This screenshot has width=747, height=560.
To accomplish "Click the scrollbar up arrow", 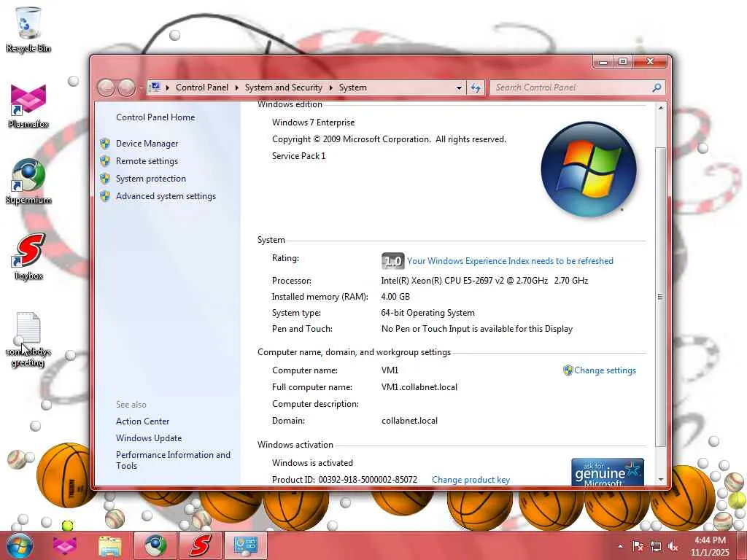I will 660,108.
